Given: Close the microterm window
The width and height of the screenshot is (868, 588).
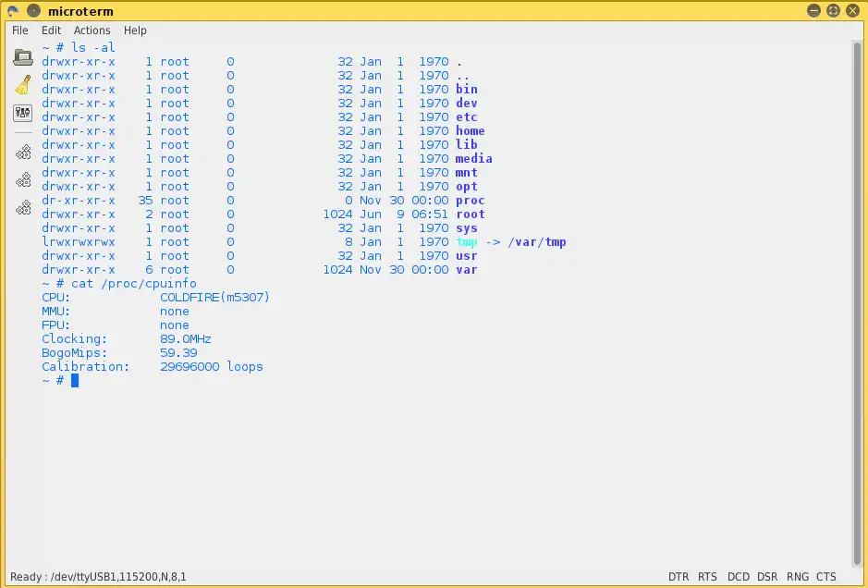Looking at the screenshot, I should click(x=853, y=10).
